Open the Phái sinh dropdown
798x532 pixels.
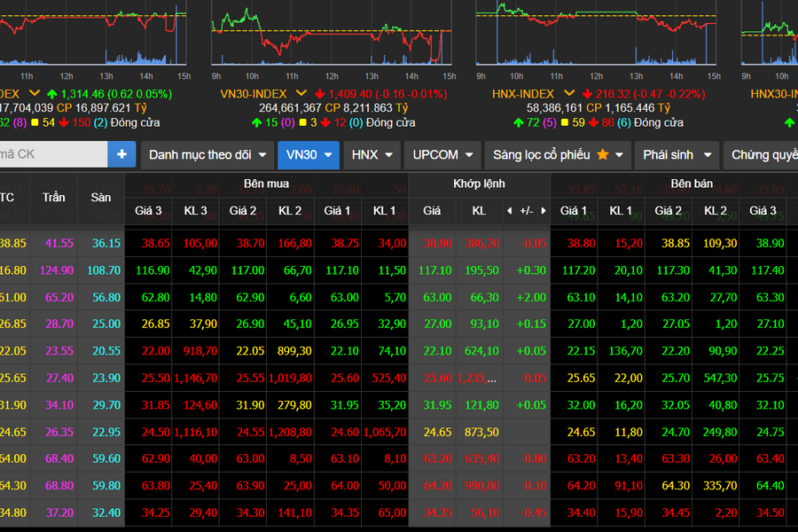coord(677,155)
